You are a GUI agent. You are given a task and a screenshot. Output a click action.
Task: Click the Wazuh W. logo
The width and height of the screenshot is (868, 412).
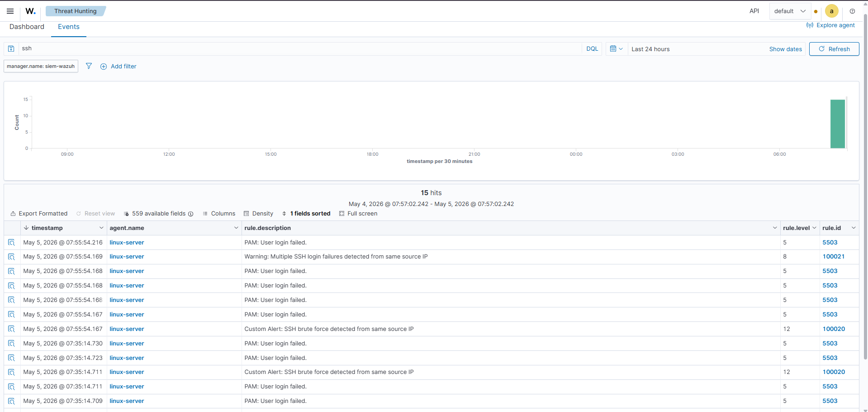[30, 11]
